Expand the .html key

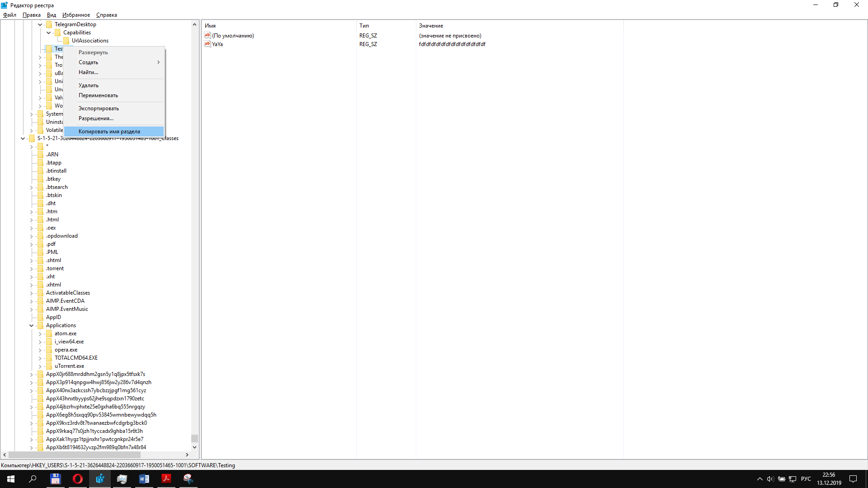[x=31, y=220]
